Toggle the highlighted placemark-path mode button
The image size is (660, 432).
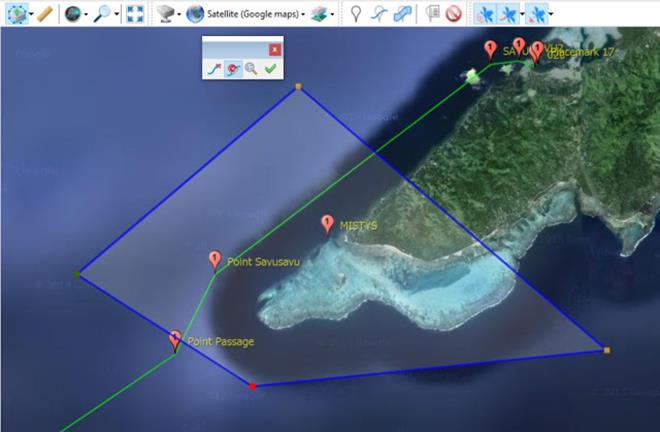point(232,69)
